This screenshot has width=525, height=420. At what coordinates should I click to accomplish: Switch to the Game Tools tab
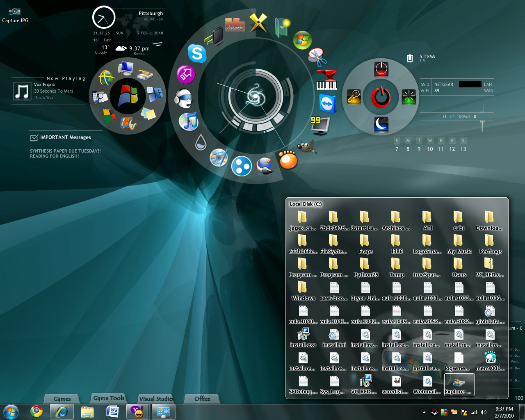(x=109, y=398)
